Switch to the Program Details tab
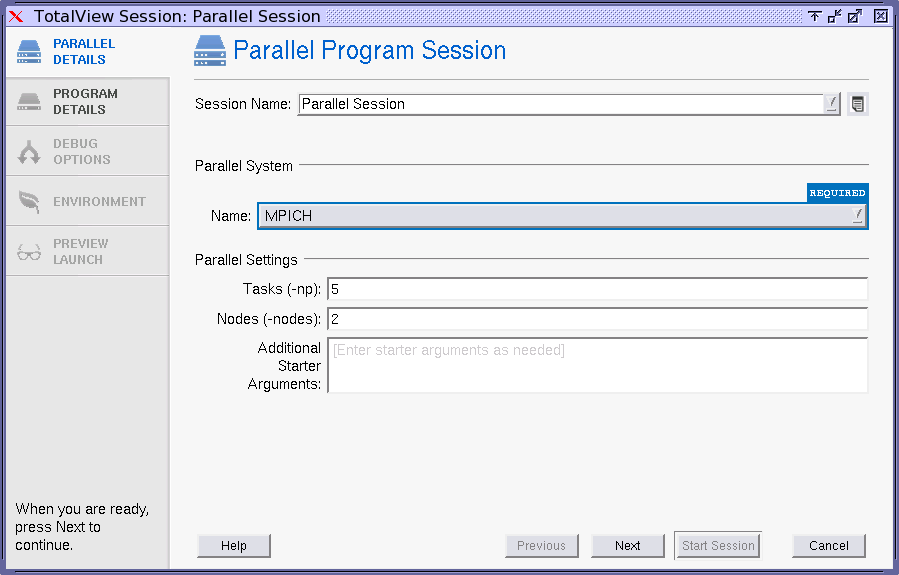899x575 pixels. click(x=86, y=102)
